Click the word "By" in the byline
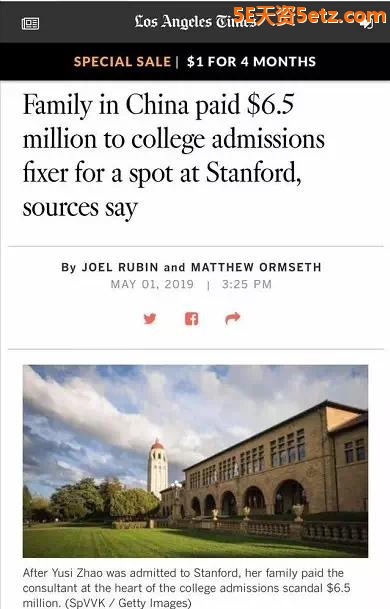390x609 pixels. point(69,268)
